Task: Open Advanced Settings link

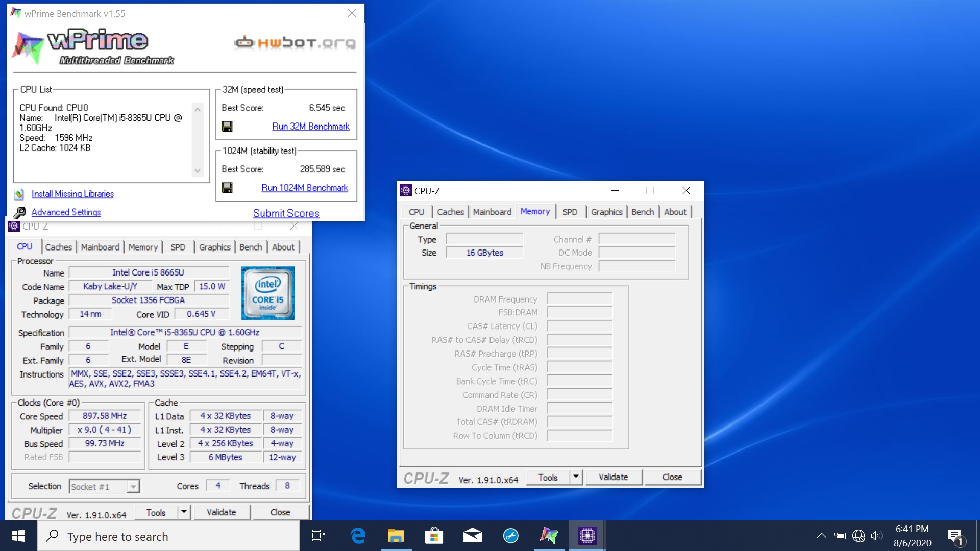Action: [x=66, y=212]
